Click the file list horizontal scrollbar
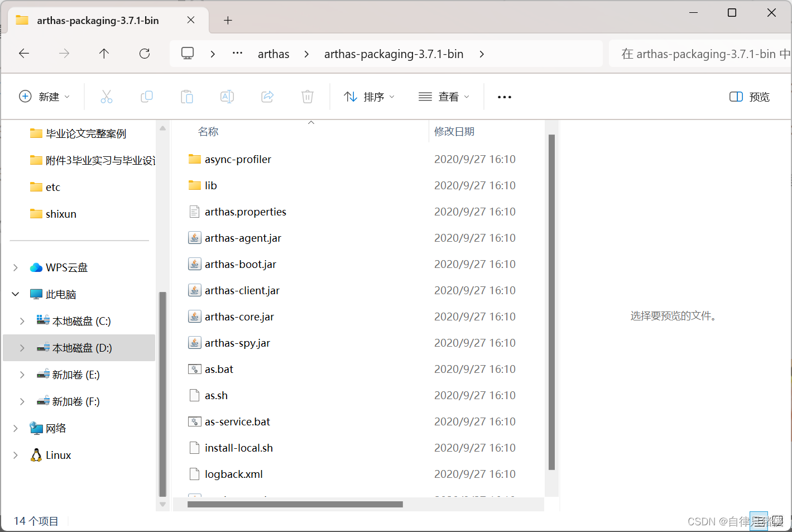Image resolution: width=792 pixels, height=532 pixels. coord(295,504)
